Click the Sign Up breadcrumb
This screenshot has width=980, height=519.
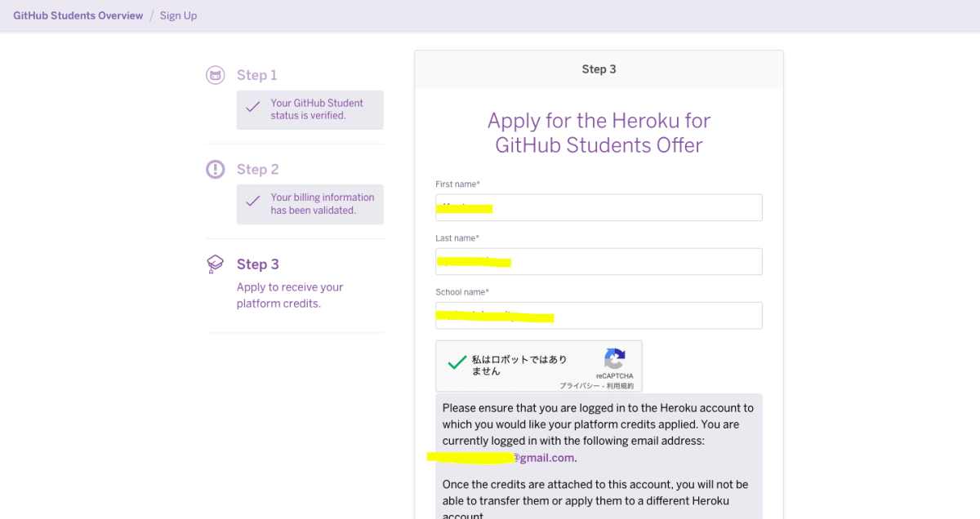(x=178, y=16)
